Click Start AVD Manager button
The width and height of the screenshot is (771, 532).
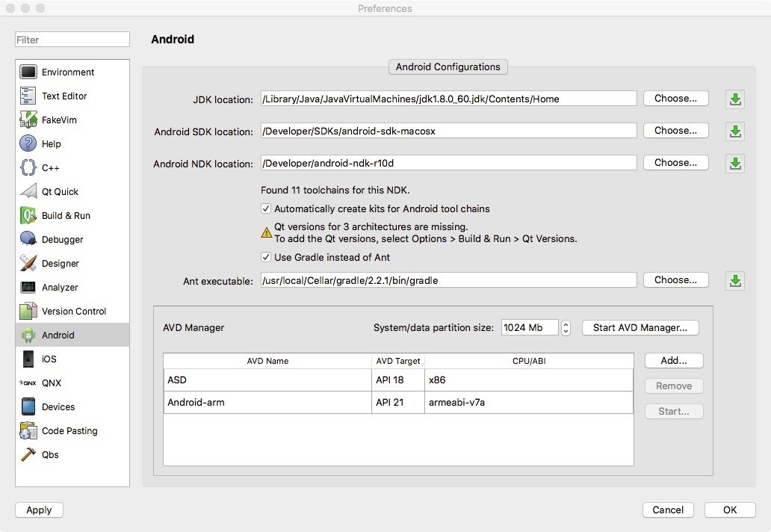pyautogui.click(x=640, y=327)
